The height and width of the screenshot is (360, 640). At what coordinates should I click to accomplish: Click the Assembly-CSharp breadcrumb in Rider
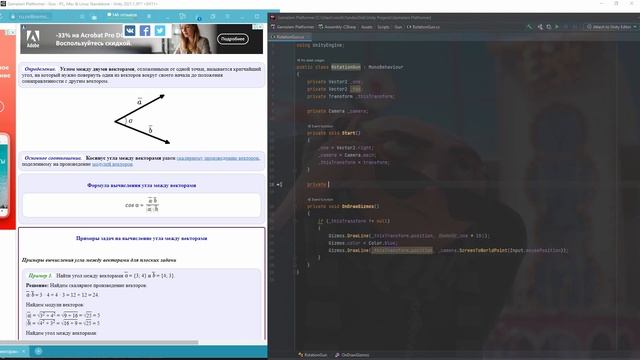(x=337, y=27)
